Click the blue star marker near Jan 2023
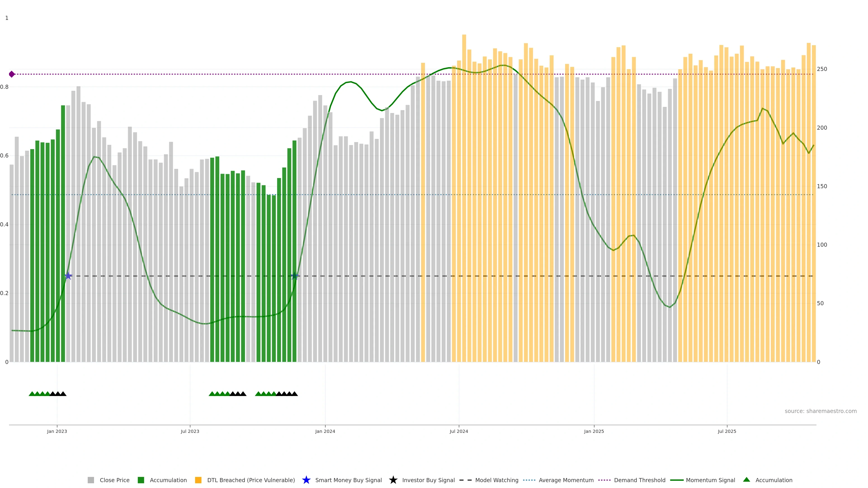868x488 pixels. coord(68,276)
